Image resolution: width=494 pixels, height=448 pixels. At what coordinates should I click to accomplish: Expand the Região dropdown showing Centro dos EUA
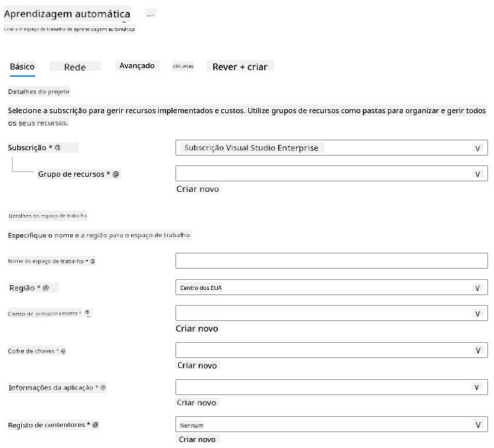coord(332,287)
